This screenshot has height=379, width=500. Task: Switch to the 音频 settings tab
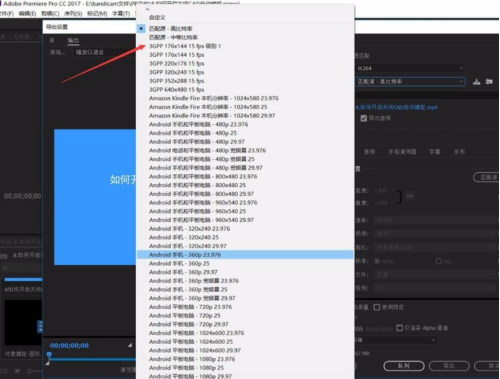[370, 152]
